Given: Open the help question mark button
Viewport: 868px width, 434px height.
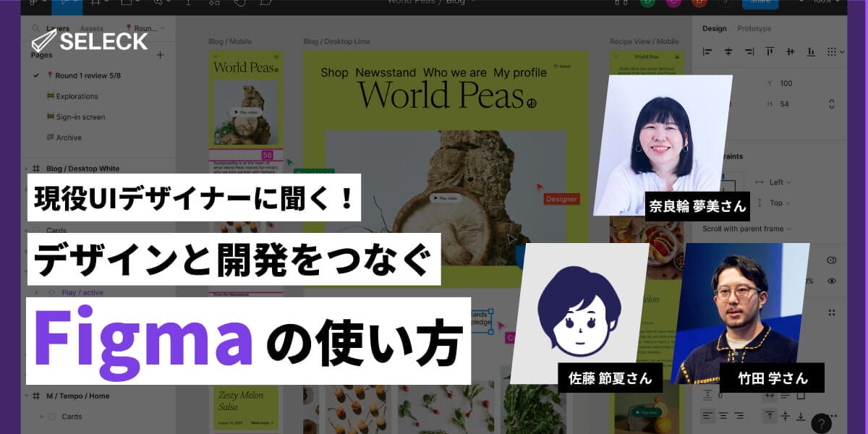Looking at the screenshot, I should coord(822,423).
